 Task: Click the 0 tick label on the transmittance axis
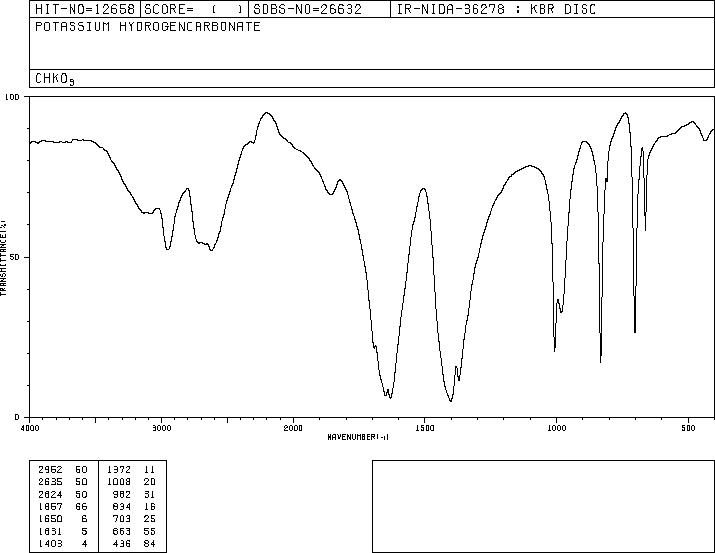[x=17, y=417]
